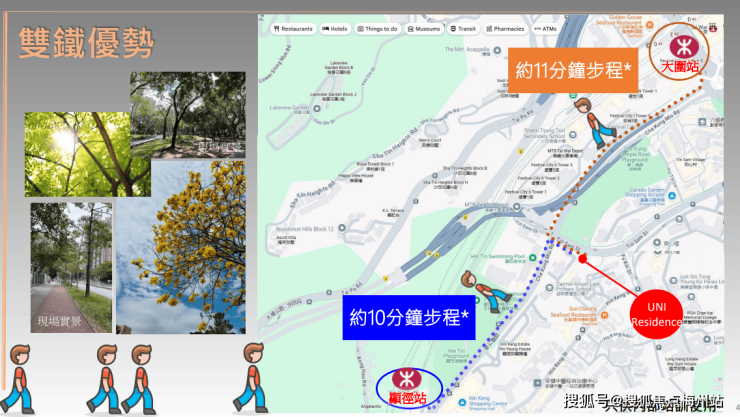
Task: Choose the Things to do filter
Action: [x=378, y=29]
